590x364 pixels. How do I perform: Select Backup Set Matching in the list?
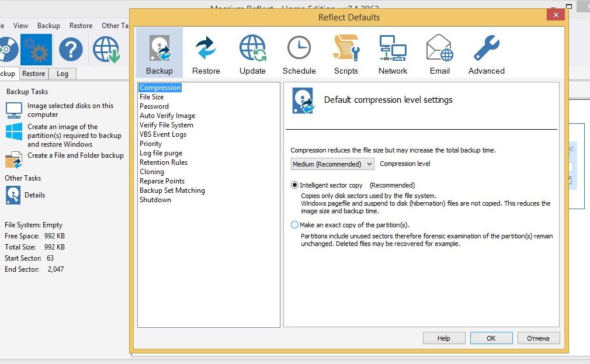[x=172, y=190]
